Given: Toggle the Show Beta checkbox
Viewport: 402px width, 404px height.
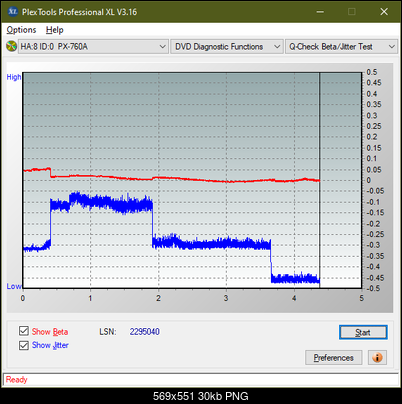Looking at the screenshot, I should tap(24, 331).
